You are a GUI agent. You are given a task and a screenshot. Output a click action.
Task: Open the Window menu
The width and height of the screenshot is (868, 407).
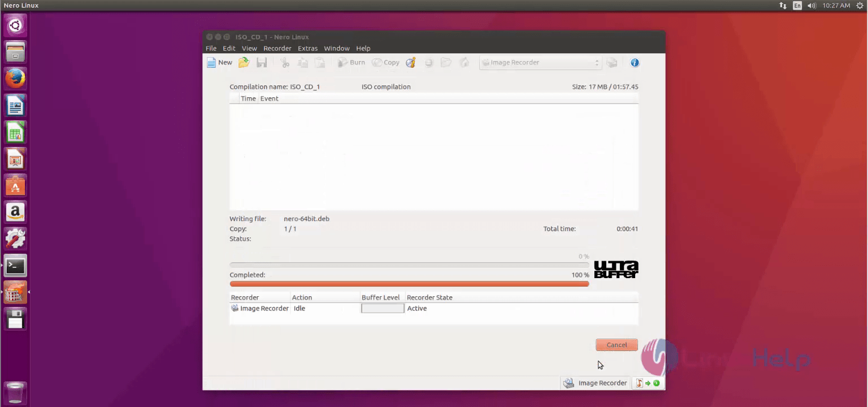point(337,49)
